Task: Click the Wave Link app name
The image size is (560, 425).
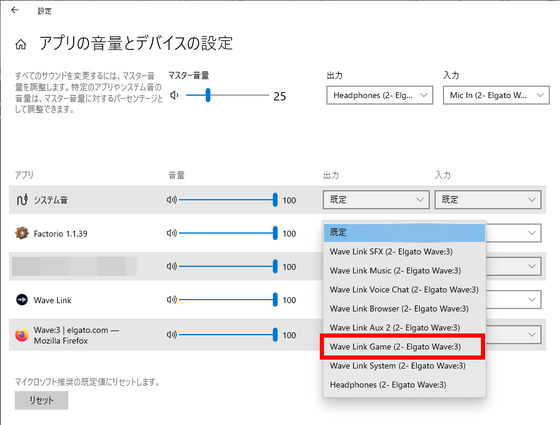Action: point(52,300)
